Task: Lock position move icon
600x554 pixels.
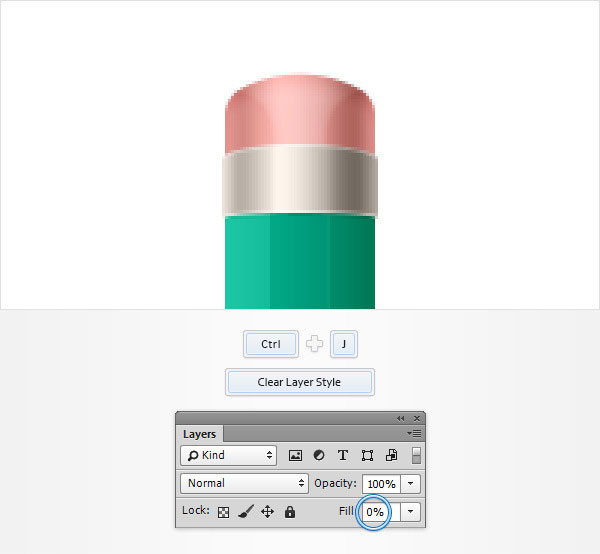Action: [x=267, y=512]
